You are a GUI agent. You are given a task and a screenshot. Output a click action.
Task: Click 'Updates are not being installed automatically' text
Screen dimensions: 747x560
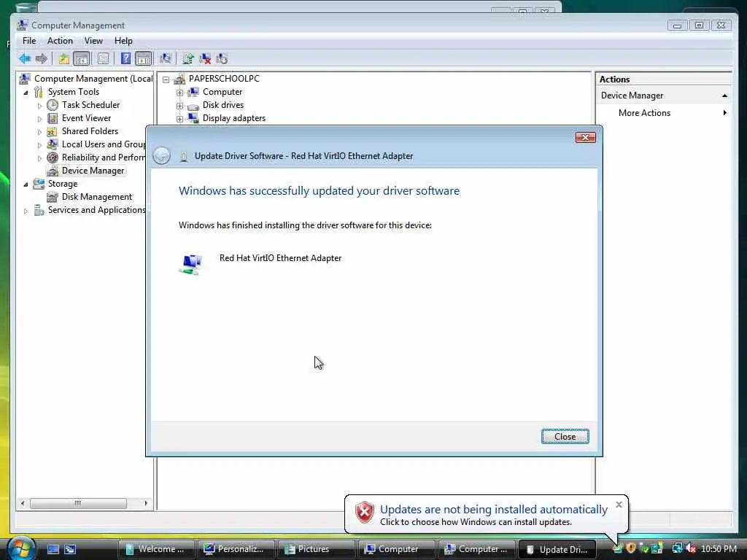494,510
